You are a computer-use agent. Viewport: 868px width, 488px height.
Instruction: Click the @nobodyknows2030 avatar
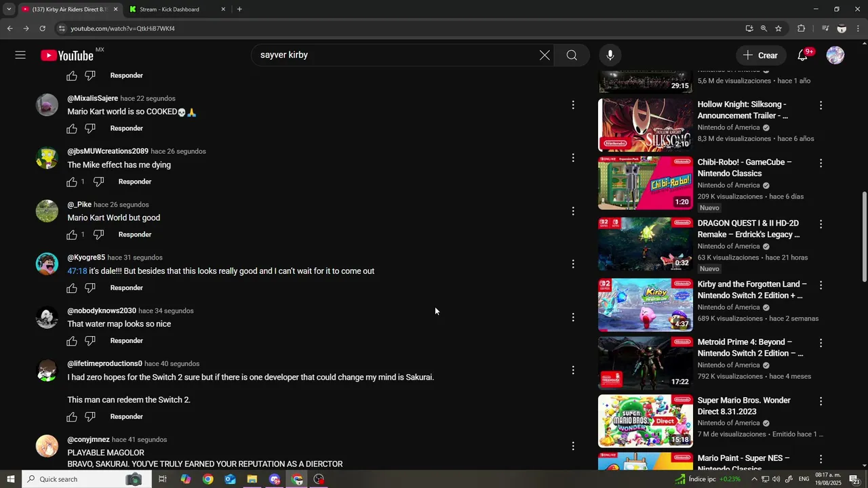coord(47,317)
